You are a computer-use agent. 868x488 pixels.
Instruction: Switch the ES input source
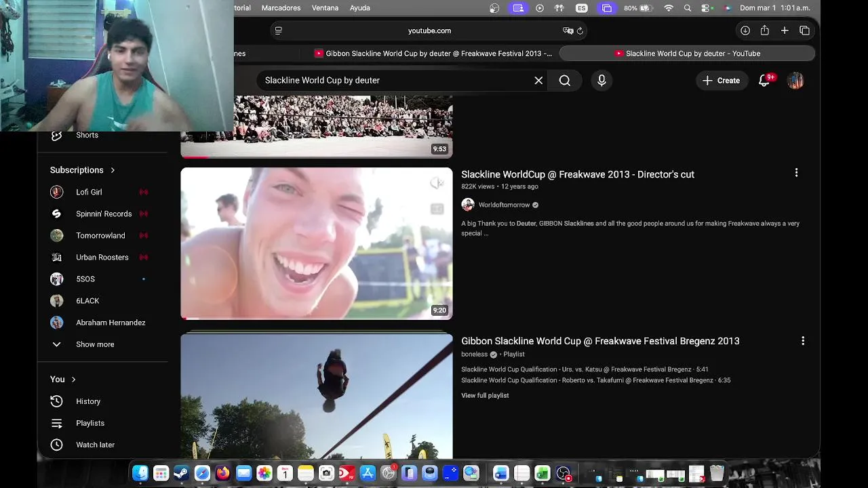pos(582,8)
